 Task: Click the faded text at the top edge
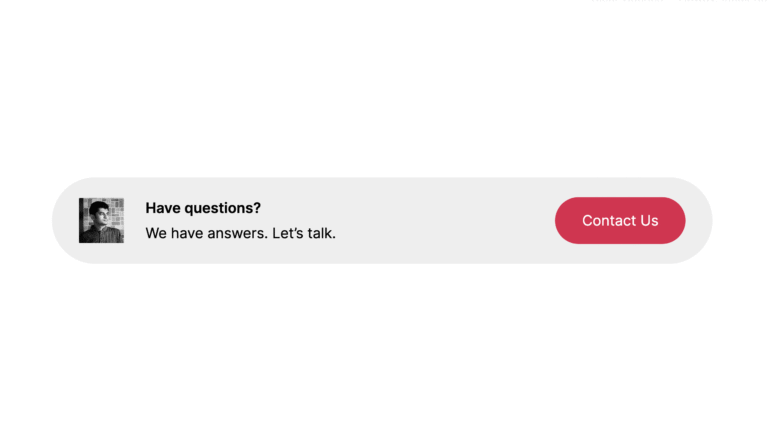[x=678, y=1]
